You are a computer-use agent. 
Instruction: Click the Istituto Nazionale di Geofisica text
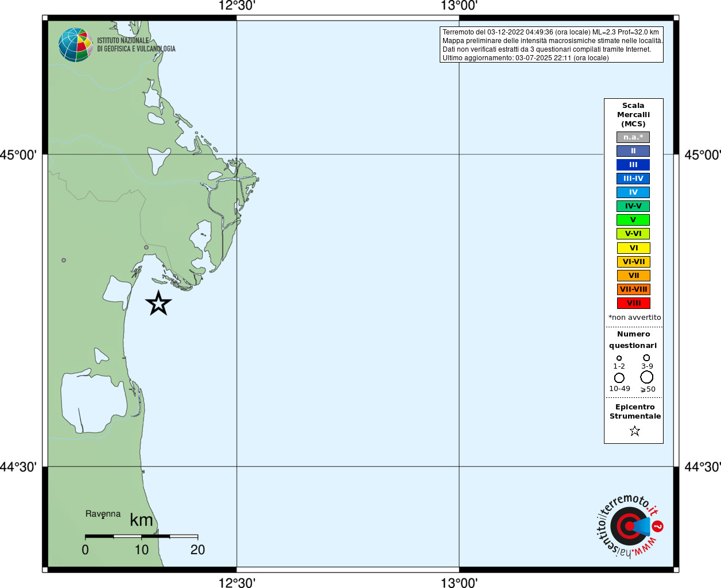[x=136, y=45]
